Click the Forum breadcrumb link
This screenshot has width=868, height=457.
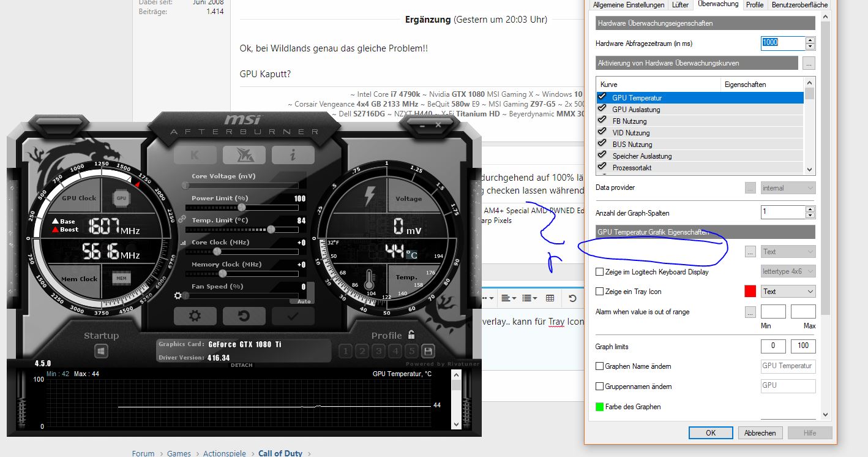tap(143, 453)
